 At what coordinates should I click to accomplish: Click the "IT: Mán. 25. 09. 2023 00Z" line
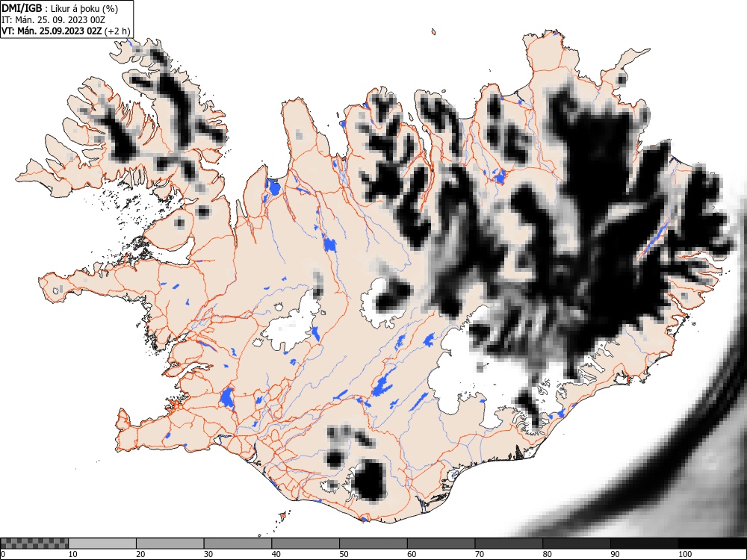click(53, 20)
